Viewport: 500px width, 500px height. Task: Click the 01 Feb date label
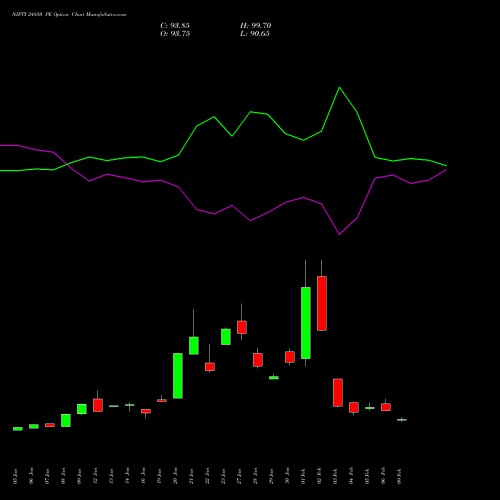click(304, 476)
